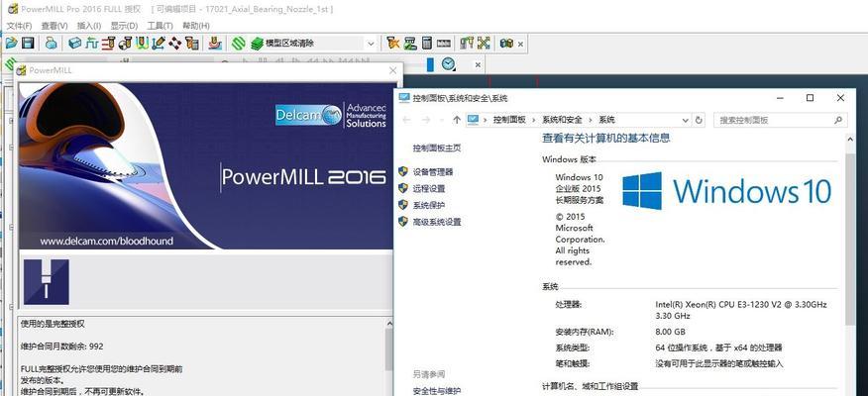868x396 pixels.
Task: Open 远程设置 link
Action: [429, 189]
